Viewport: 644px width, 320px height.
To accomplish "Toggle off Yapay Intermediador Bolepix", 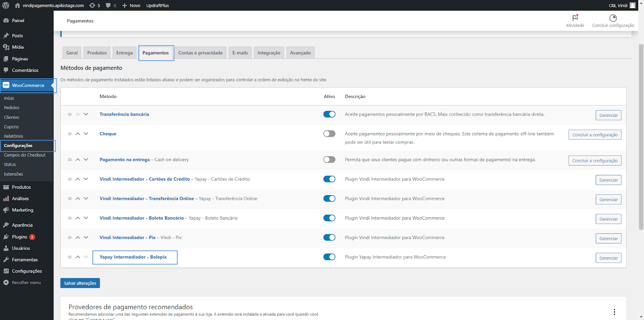I will click(329, 257).
